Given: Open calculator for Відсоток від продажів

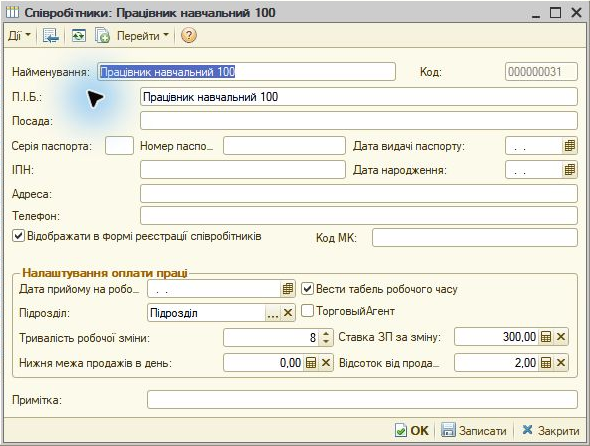Looking at the screenshot, I should (x=546, y=363).
